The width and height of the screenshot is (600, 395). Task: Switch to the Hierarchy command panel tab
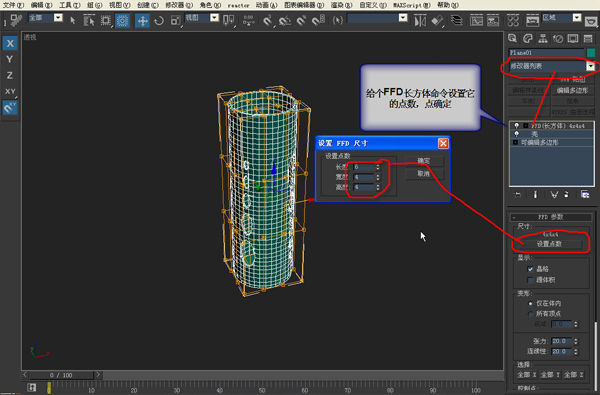pos(543,39)
